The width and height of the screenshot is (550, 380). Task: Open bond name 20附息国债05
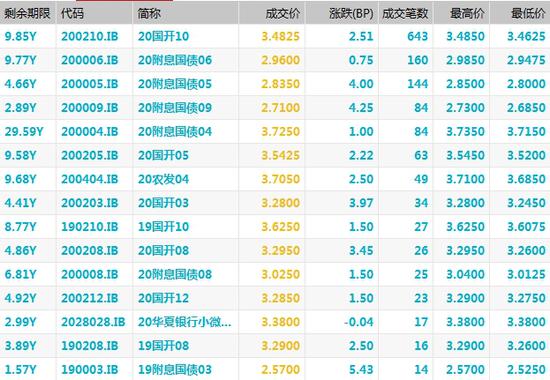tap(175, 84)
